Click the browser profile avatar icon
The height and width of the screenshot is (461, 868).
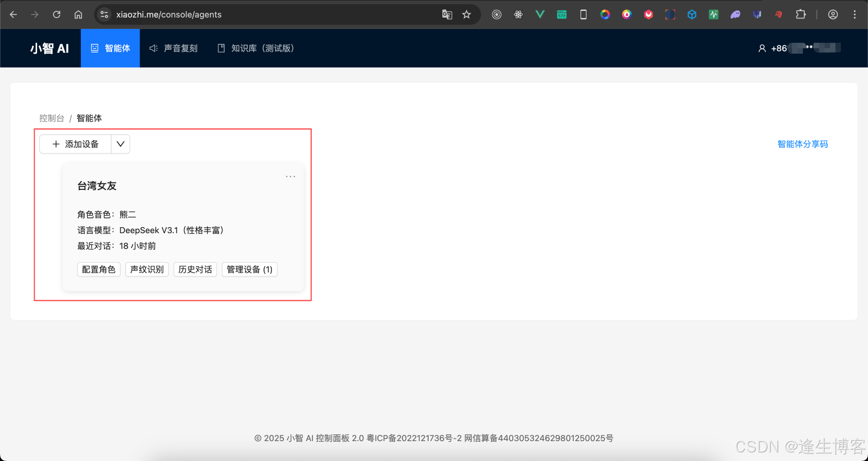(x=833, y=14)
